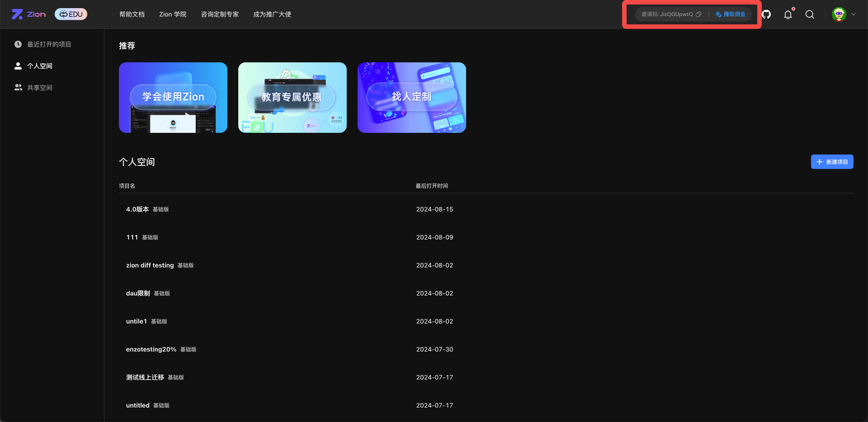Click the 最后打开时间 column header

click(432, 186)
